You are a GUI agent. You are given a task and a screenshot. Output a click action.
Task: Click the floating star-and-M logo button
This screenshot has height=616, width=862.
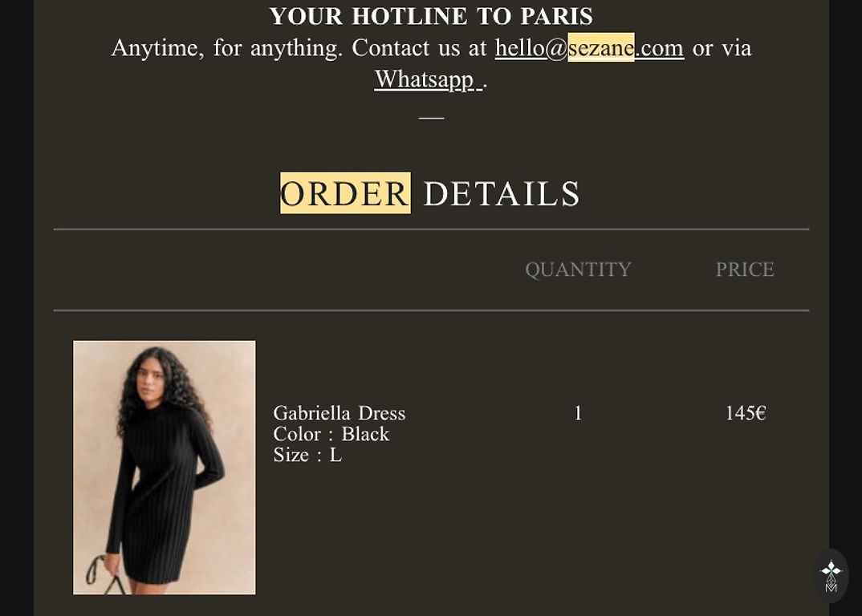pos(831,575)
